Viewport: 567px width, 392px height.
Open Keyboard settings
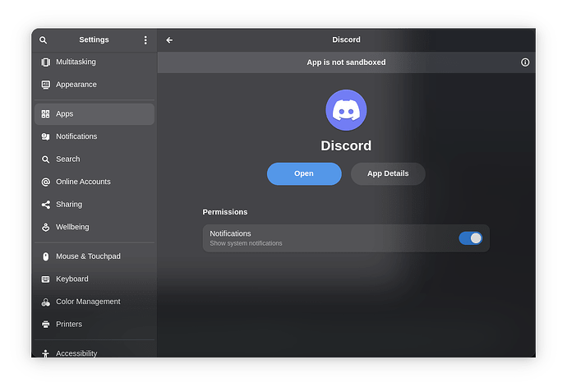(94, 279)
